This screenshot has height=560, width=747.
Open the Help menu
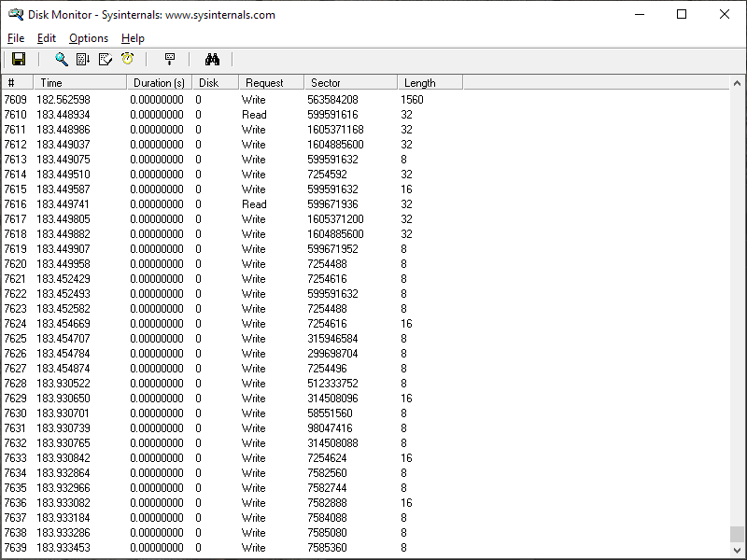[x=133, y=38]
